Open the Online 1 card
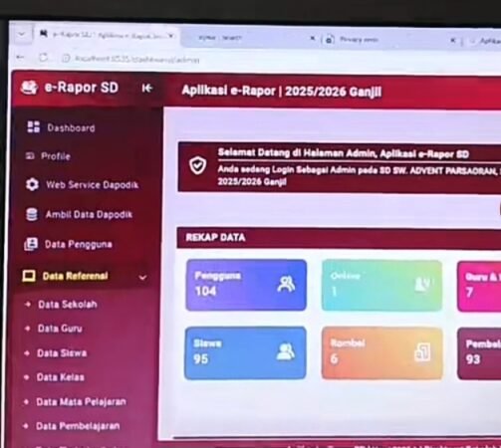This screenshot has width=501, height=448. click(x=381, y=286)
